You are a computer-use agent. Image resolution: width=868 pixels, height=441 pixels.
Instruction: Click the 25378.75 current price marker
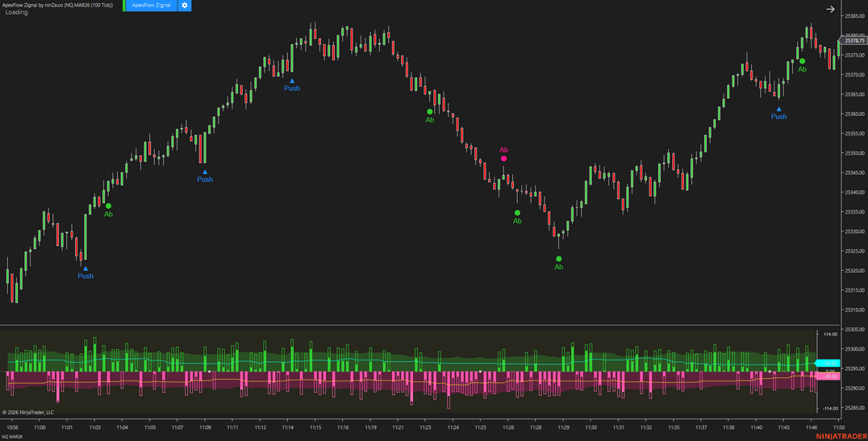[x=854, y=40]
